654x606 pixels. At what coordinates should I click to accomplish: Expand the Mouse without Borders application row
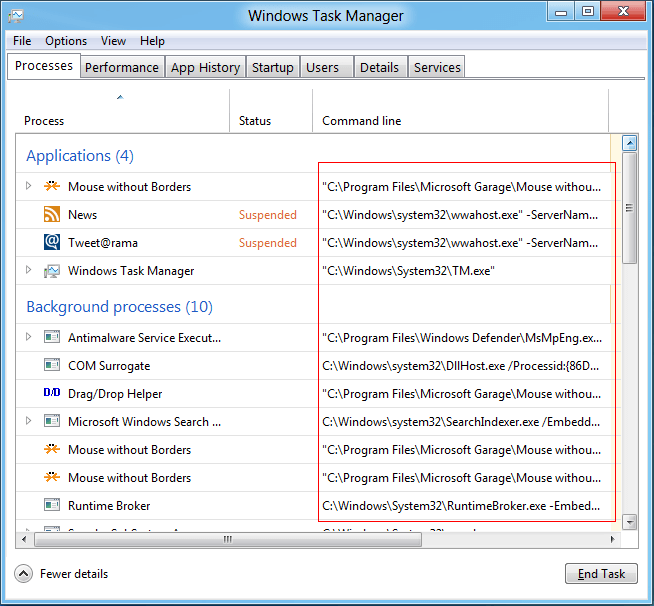[x=28, y=186]
